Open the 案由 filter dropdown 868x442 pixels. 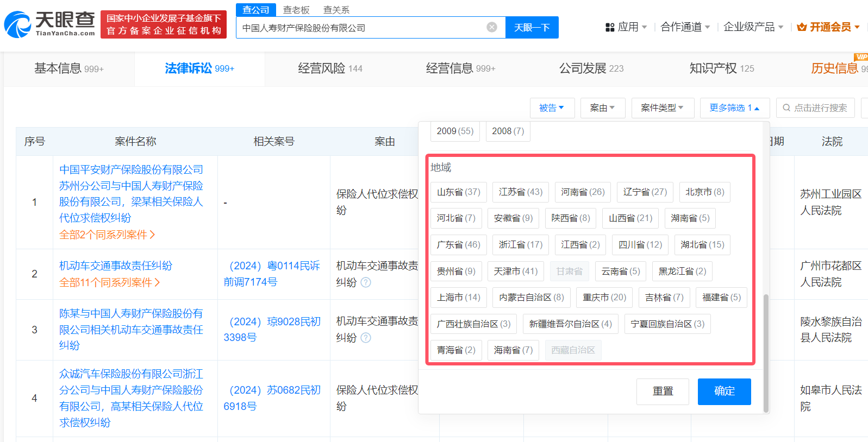[603, 108]
